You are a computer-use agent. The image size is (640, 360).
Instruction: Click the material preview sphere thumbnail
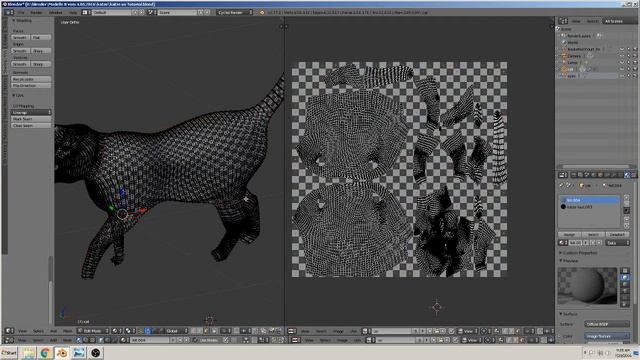click(588, 286)
